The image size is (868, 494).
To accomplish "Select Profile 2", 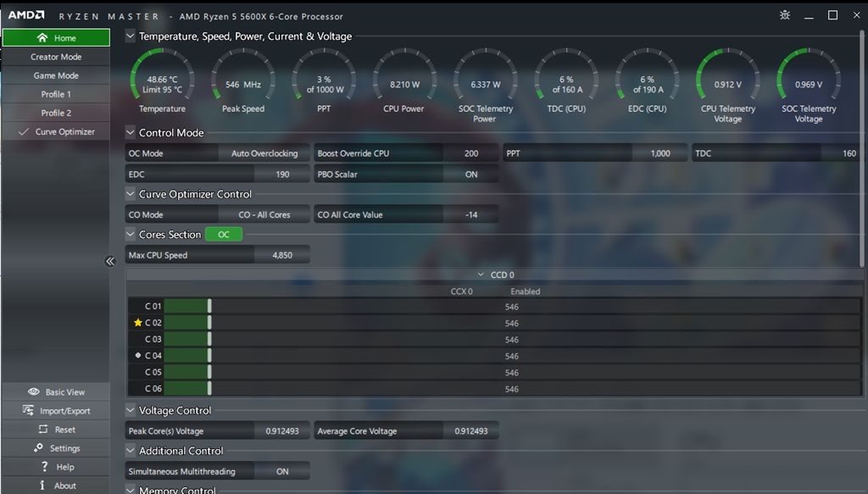I will tap(56, 113).
